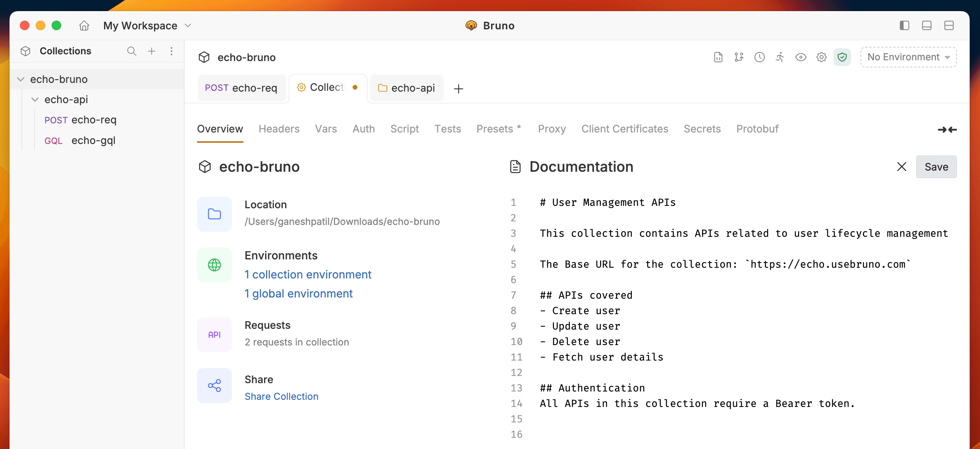Open the My Workspace dropdown

(147, 26)
